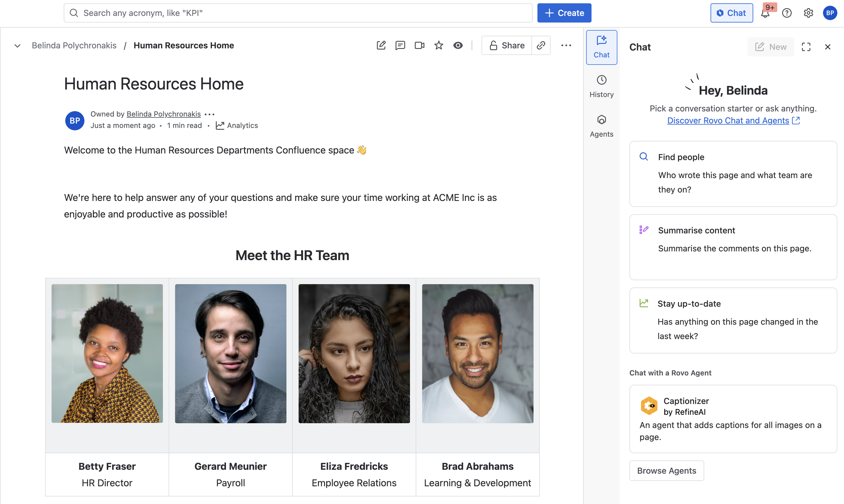Expand chat panel to full screen
Image resolution: width=844 pixels, height=504 pixels.
point(806,47)
